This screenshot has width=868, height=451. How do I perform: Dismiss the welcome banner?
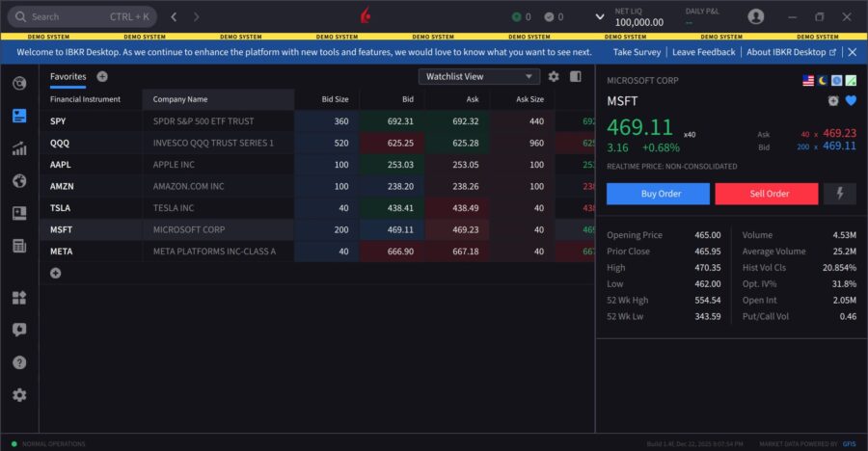click(x=853, y=52)
